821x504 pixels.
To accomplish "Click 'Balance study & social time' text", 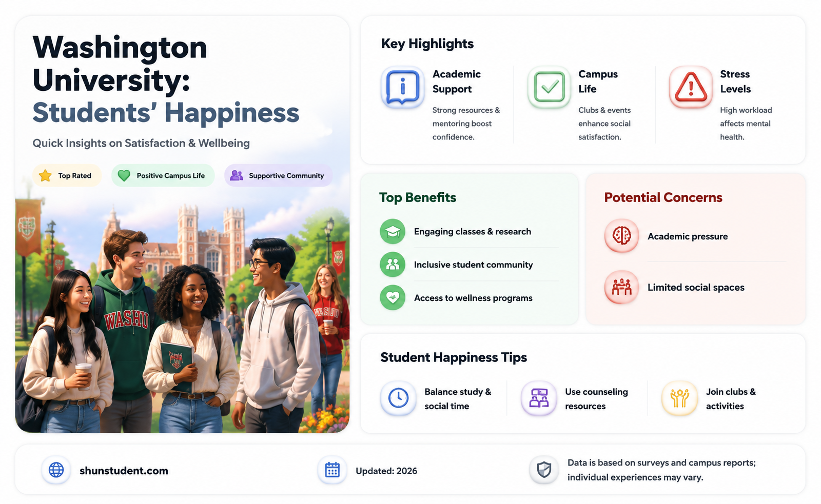I will click(x=458, y=399).
